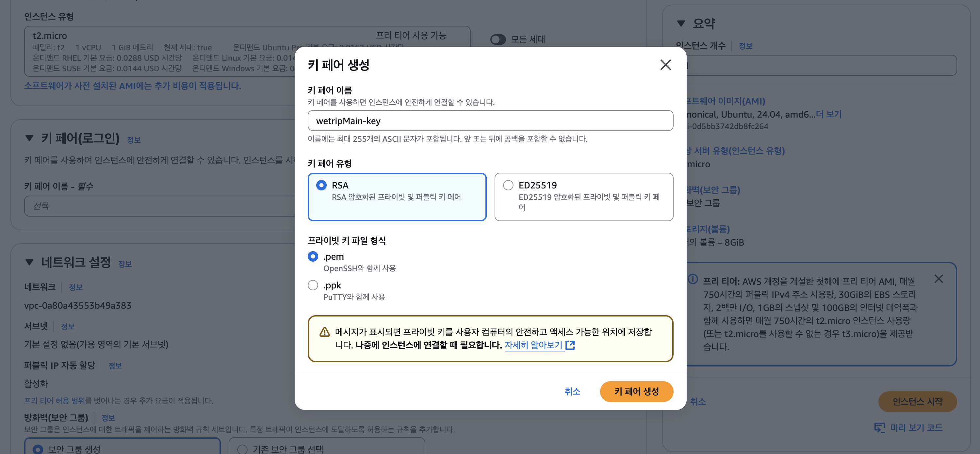The width and height of the screenshot is (980, 454).
Task: Open 정보 link next to 퍼블릭 IP 자동 할당
Action: (x=115, y=366)
